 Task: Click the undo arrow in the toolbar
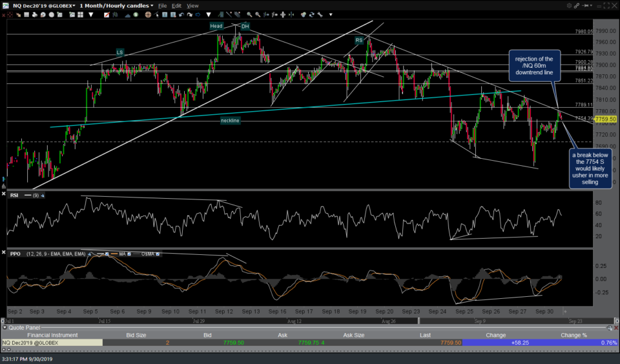point(181,15)
